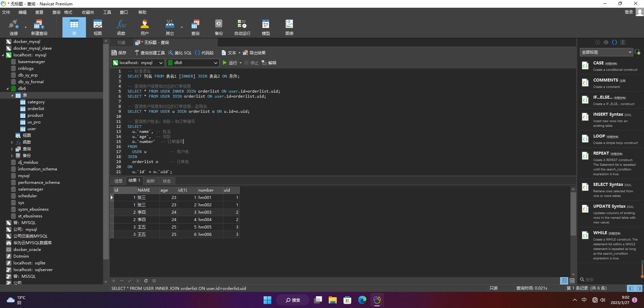644x308 pixels.
Task: Open the 代码段 code snippets button
Action: (204, 53)
